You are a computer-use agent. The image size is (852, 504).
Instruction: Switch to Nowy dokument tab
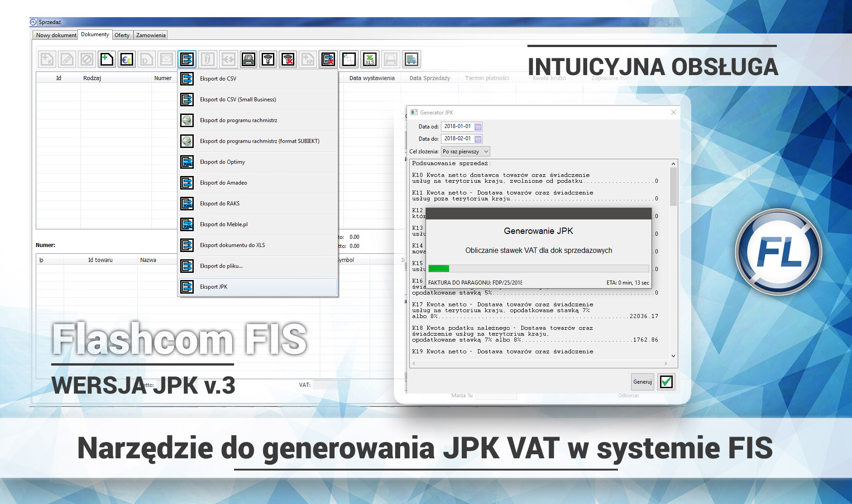pos(56,35)
